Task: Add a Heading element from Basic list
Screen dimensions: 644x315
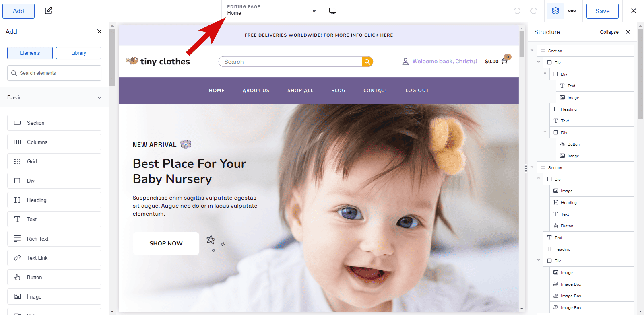Action: pos(54,200)
